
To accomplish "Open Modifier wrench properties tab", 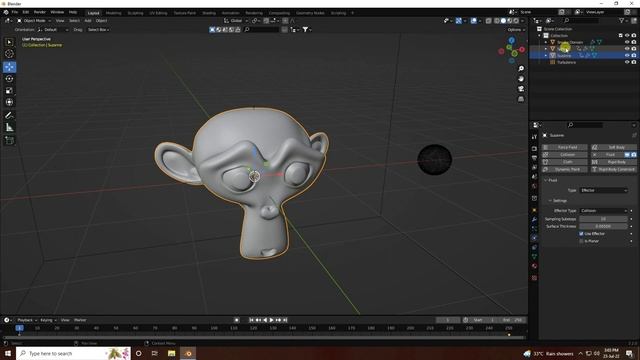I will (534, 220).
